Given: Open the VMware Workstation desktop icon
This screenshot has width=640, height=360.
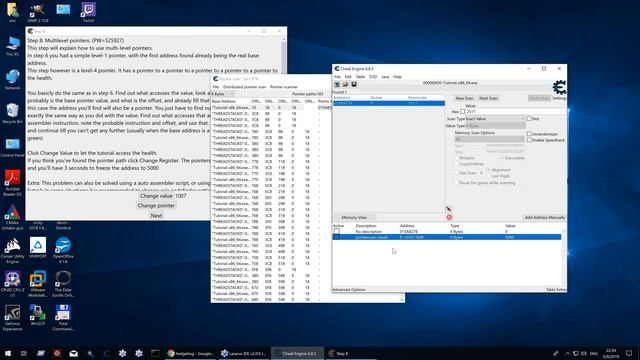Looking at the screenshot, I should pos(38,284).
